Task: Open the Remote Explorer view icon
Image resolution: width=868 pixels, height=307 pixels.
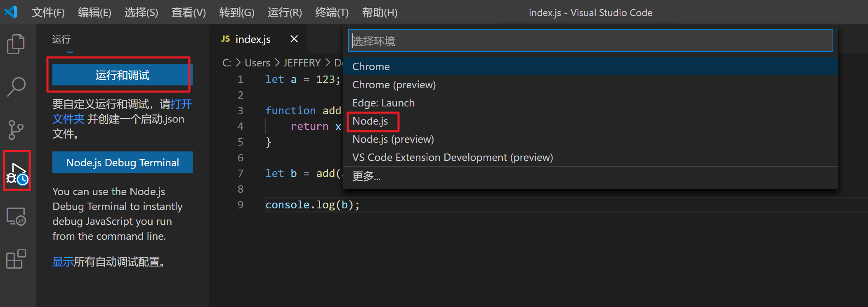Action: [x=16, y=216]
